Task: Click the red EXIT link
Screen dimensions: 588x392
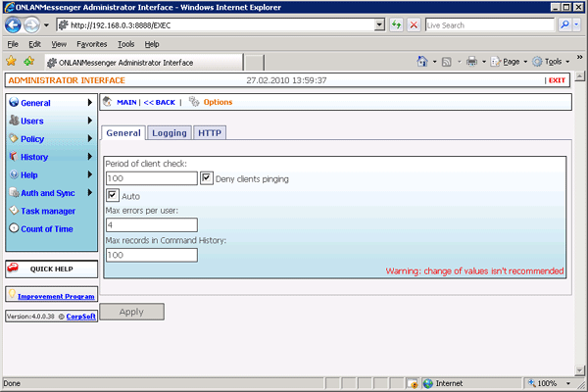Action: click(x=557, y=80)
